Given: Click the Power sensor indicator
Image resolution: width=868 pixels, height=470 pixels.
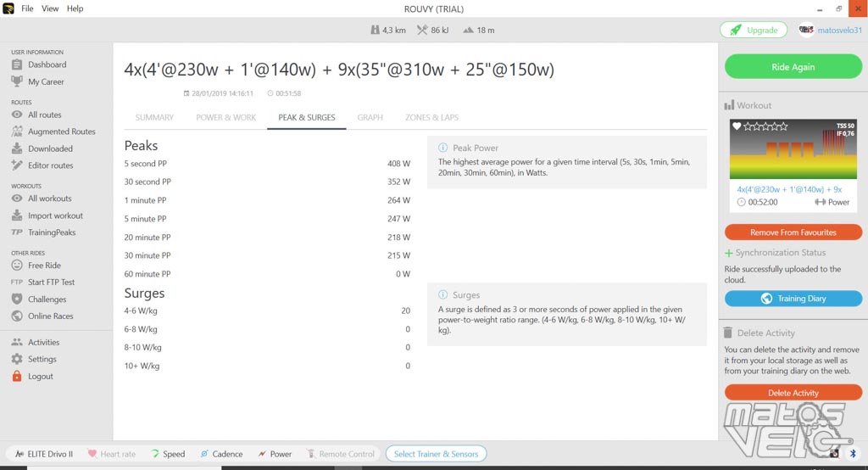Looking at the screenshot, I should (275, 454).
